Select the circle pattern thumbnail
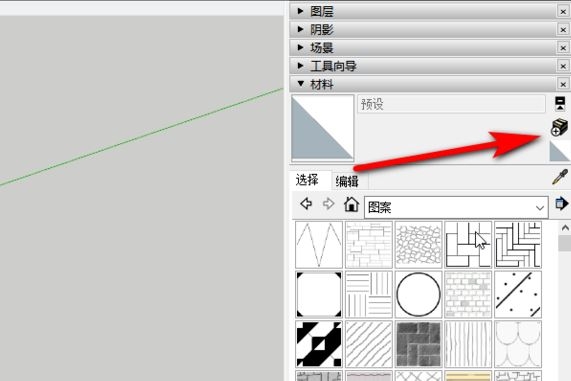Viewport: 571px width, 381px height. click(x=418, y=294)
